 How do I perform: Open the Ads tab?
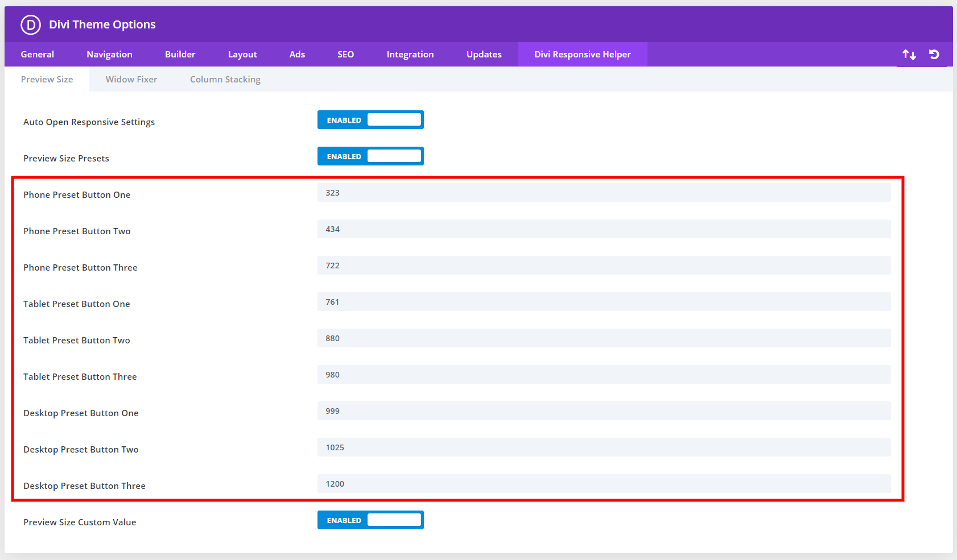point(297,55)
